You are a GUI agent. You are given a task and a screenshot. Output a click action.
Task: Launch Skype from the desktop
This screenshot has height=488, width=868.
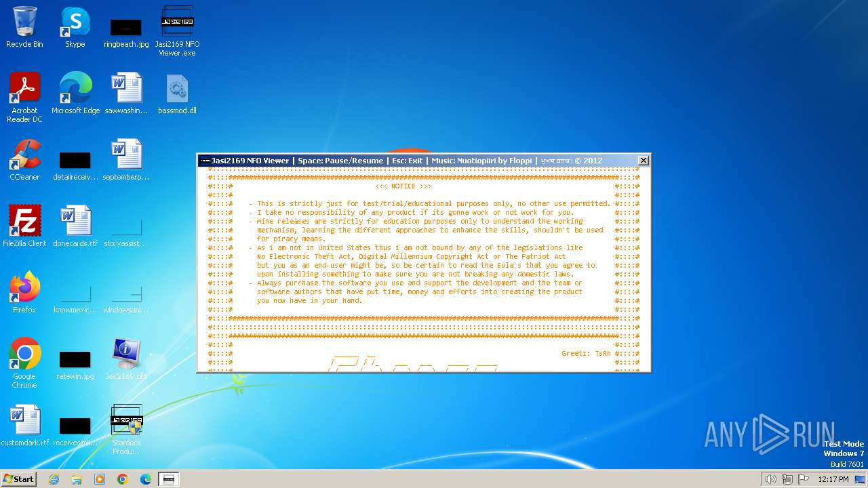75,27
